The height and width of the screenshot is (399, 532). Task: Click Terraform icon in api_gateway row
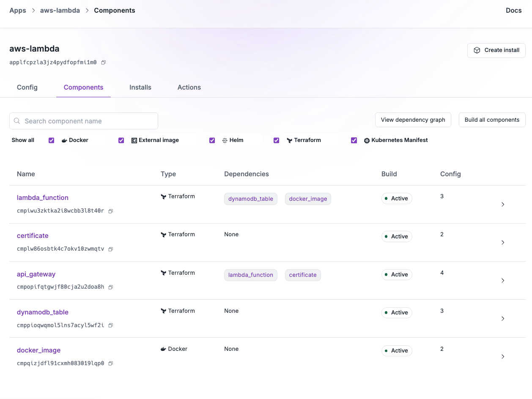tap(163, 273)
